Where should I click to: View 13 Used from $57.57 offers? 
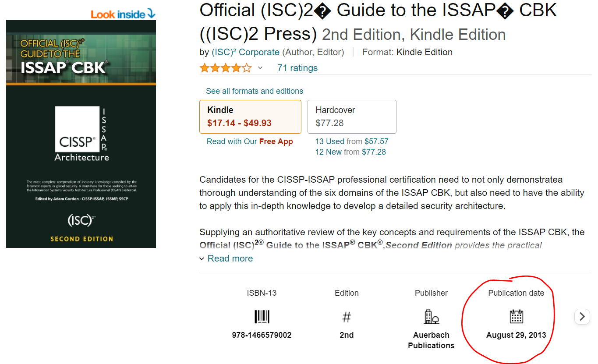[x=352, y=141]
